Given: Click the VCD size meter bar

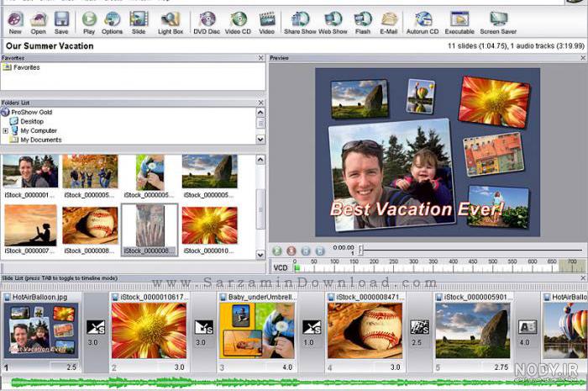Looking at the screenshot, I should click(x=438, y=268).
